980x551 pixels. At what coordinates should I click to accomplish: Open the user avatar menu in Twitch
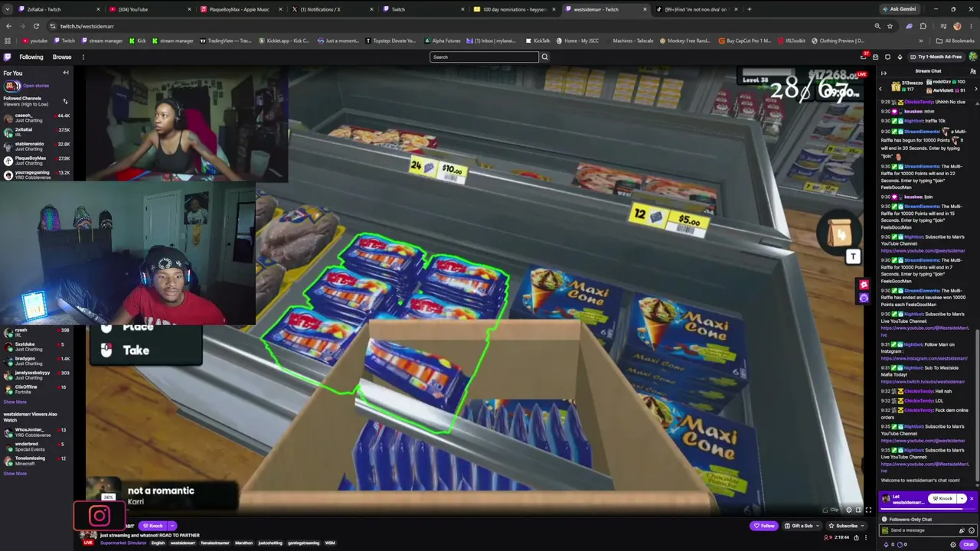pos(973,57)
